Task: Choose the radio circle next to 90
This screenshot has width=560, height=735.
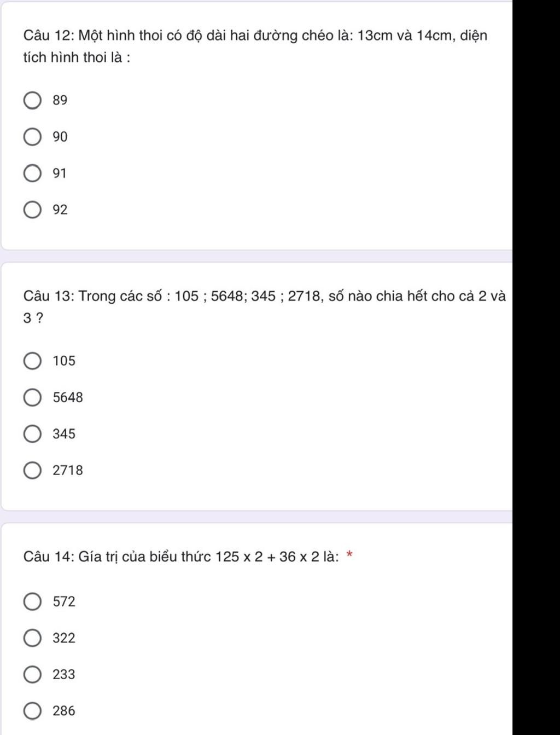Action: pos(32,137)
